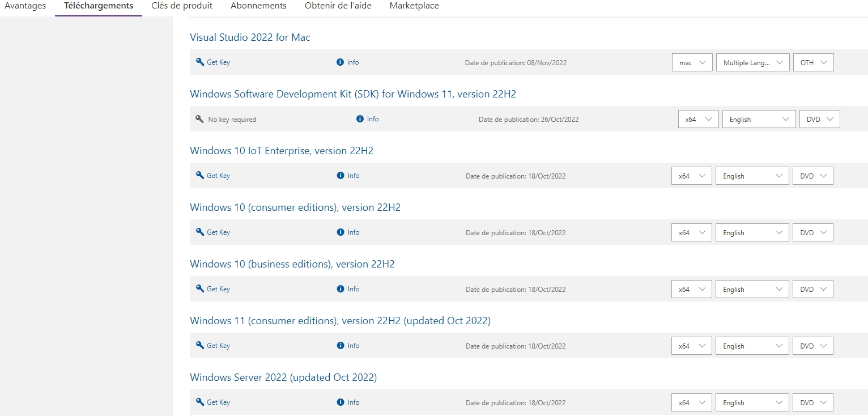Open the Visual Studio 2022 for Mac title link
Screen dimensions: 868x416
[x=250, y=37]
